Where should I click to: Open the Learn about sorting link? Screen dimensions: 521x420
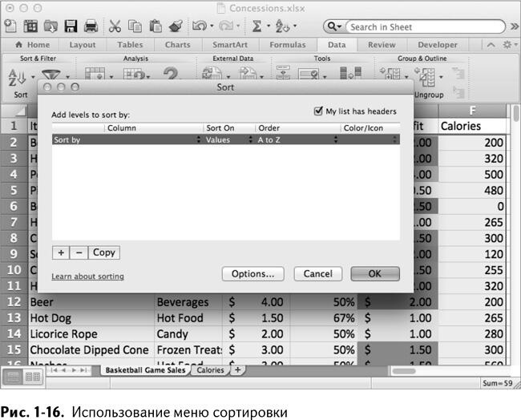(x=87, y=277)
